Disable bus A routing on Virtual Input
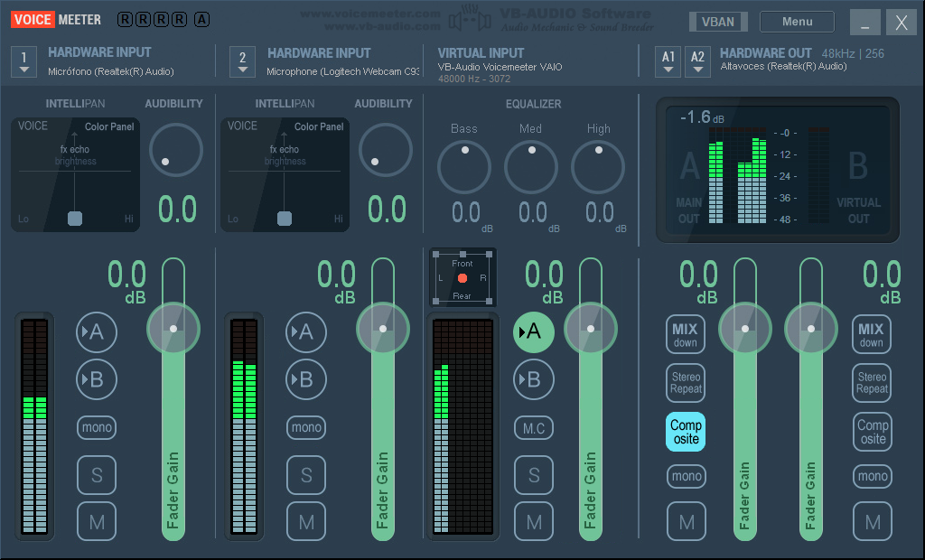The width and height of the screenshot is (925, 560). click(533, 332)
